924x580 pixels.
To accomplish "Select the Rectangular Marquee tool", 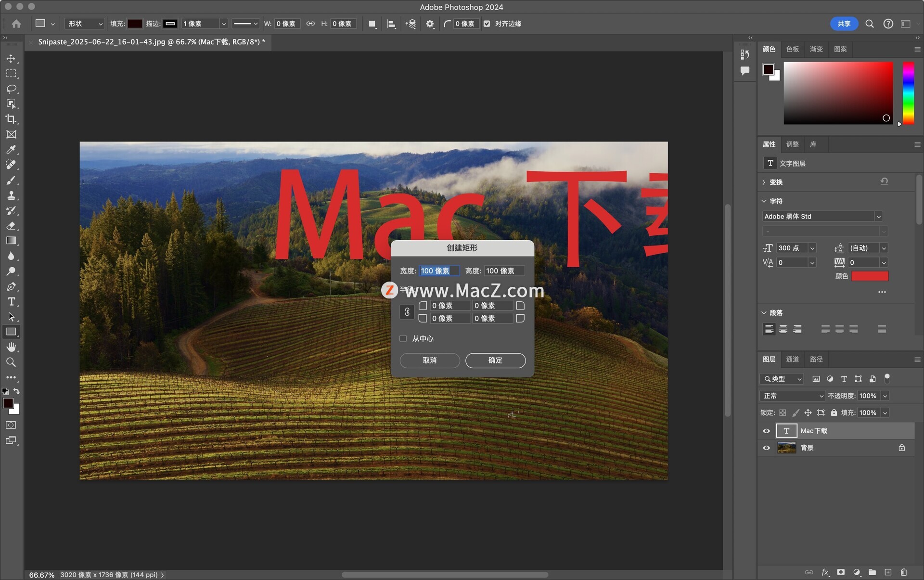I will [x=11, y=74].
